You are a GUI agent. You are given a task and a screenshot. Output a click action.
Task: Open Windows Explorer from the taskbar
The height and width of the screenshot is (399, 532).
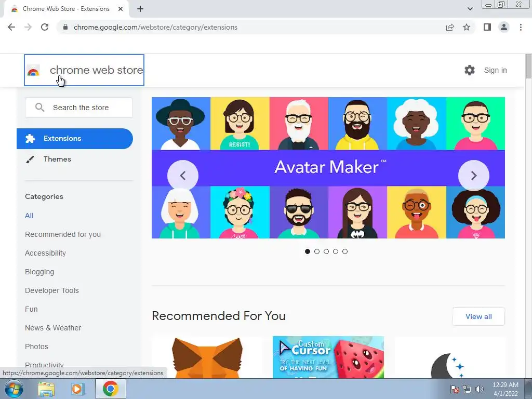click(46, 389)
